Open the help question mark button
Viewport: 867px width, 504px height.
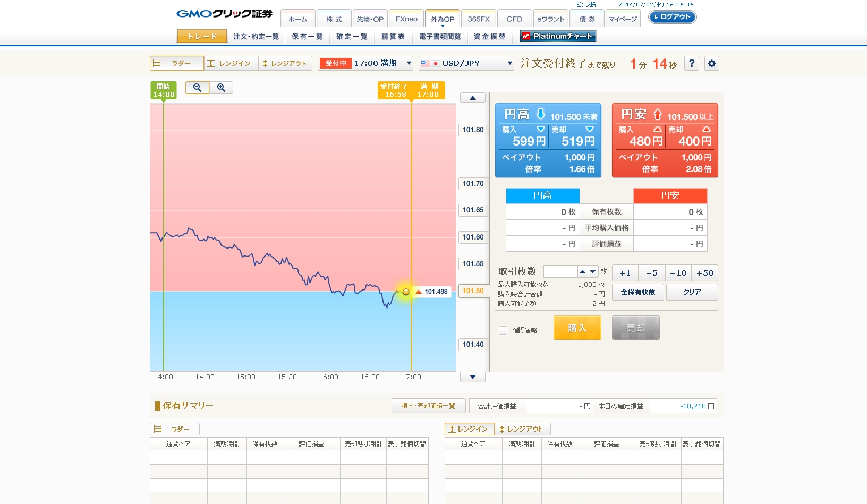[691, 63]
